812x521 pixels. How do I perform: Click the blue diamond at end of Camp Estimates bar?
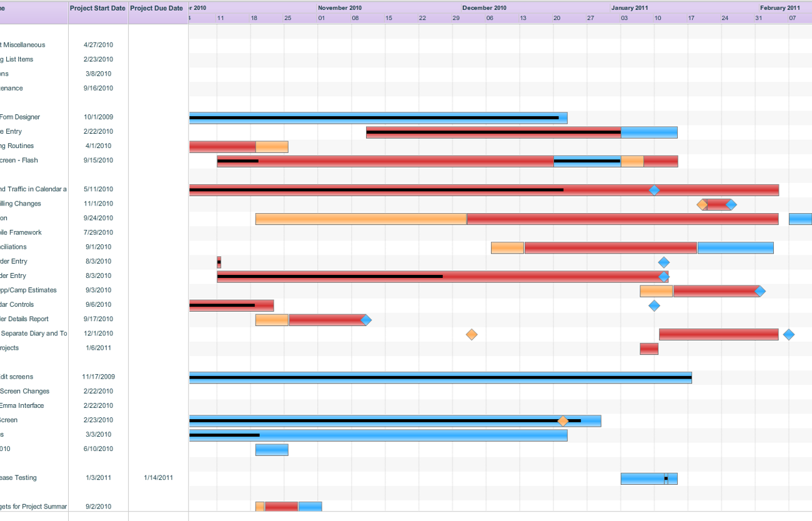pyautogui.click(x=760, y=290)
